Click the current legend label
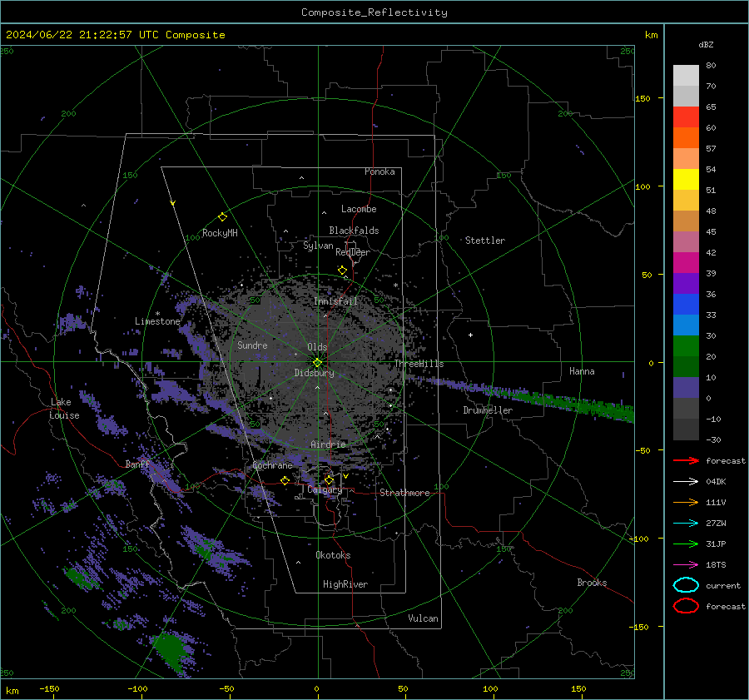The height and width of the screenshot is (700, 749). (x=723, y=585)
